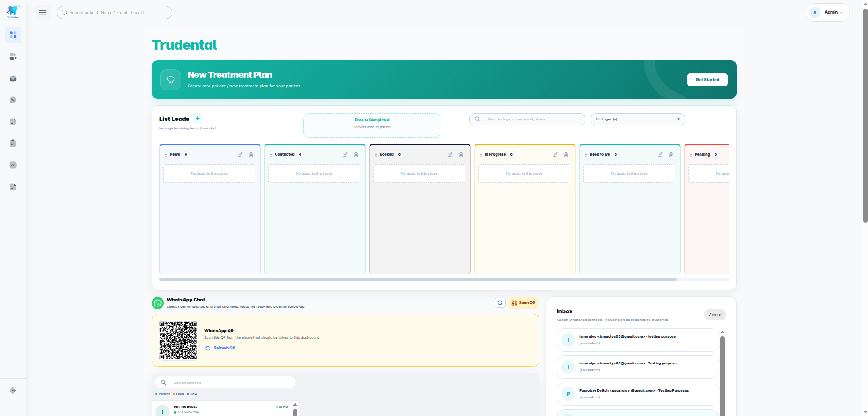Click the WhatsApp QR code image
The height and width of the screenshot is (416, 868).
pyautogui.click(x=178, y=340)
